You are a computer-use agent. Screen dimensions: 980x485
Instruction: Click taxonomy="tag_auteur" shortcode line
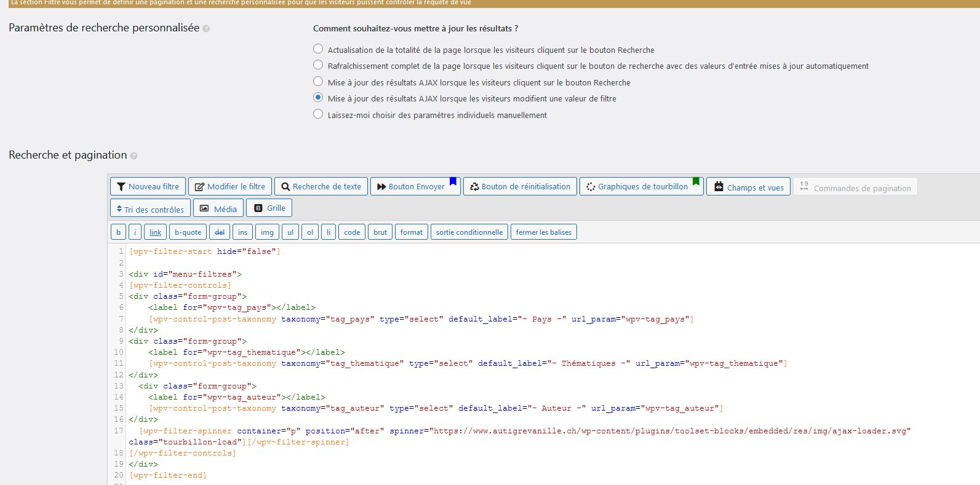click(x=436, y=408)
